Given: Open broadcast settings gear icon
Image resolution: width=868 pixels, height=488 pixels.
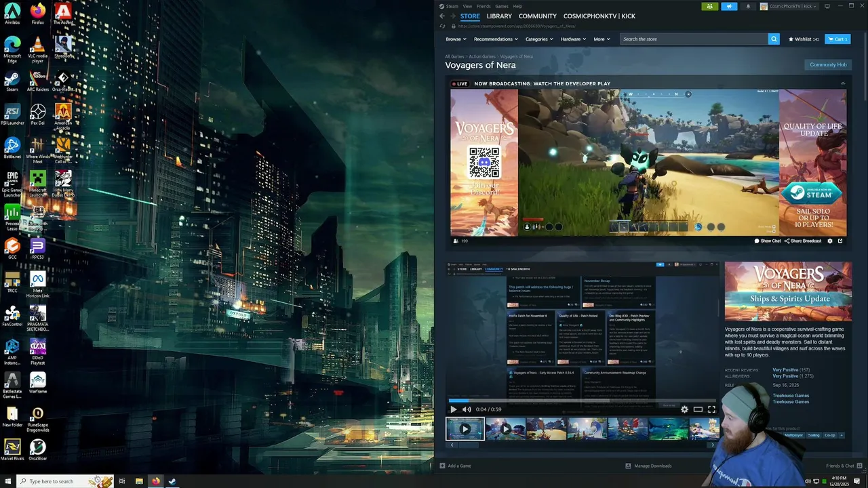Looking at the screenshot, I should click(830, 241).
